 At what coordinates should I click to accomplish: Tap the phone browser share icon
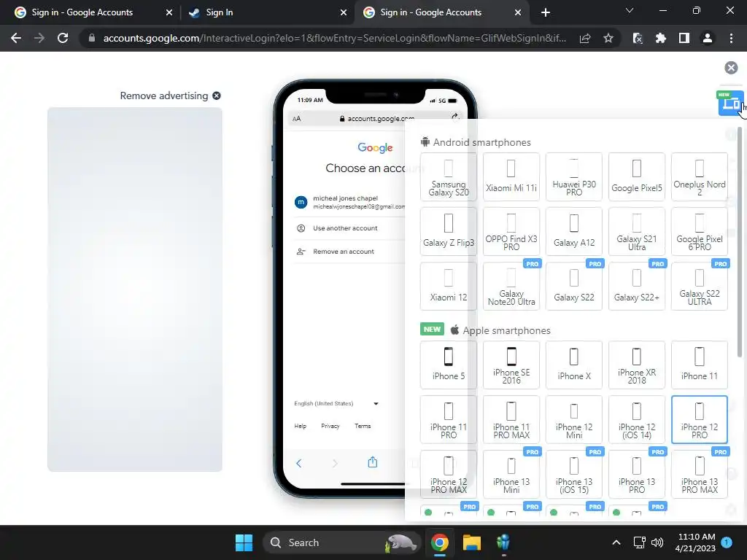373,462
